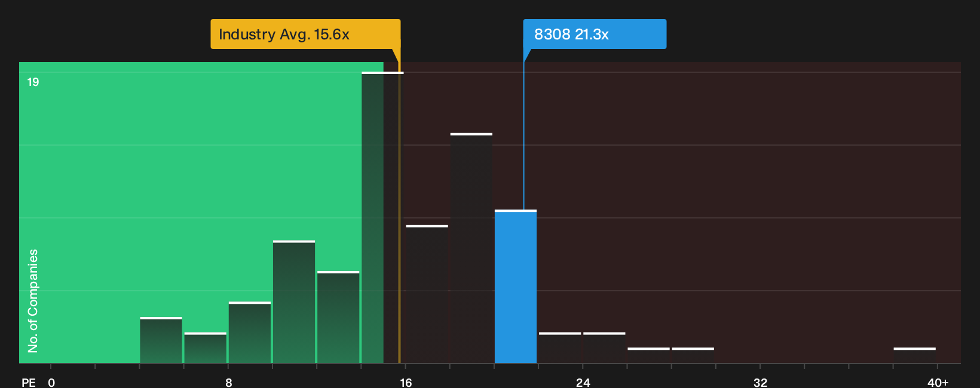Click the bar between PE 18 and 20
The height and width of the screenshot is (388, 980).
click(471, 248)
